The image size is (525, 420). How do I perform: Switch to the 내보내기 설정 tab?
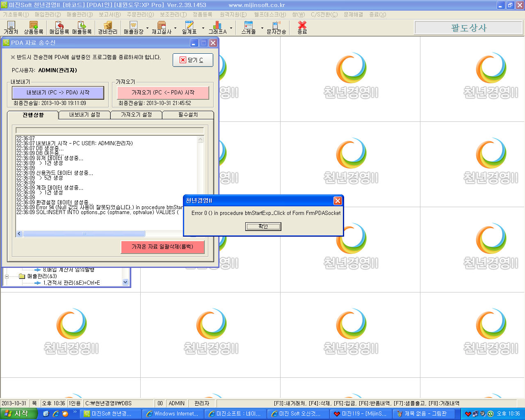tap(84, 115)
